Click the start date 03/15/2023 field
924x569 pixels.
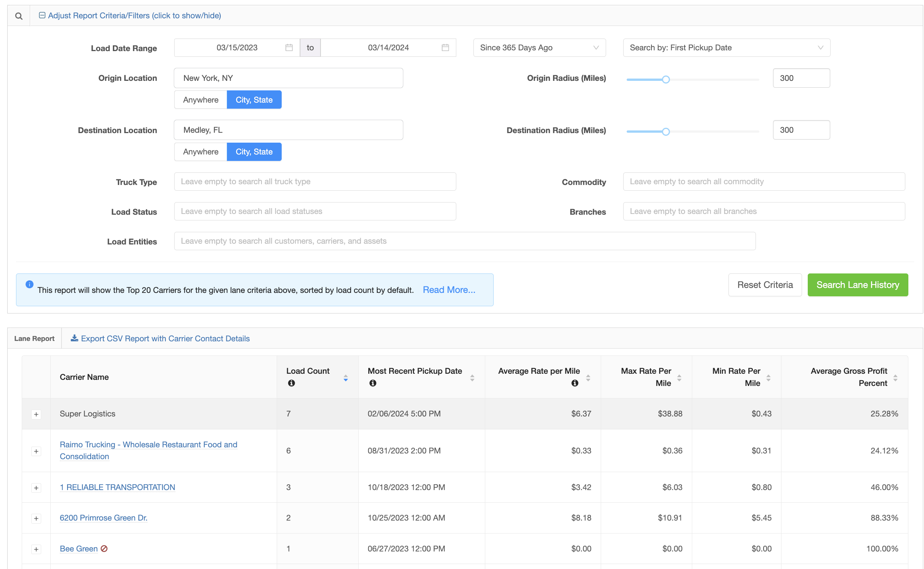click(237, 48)
